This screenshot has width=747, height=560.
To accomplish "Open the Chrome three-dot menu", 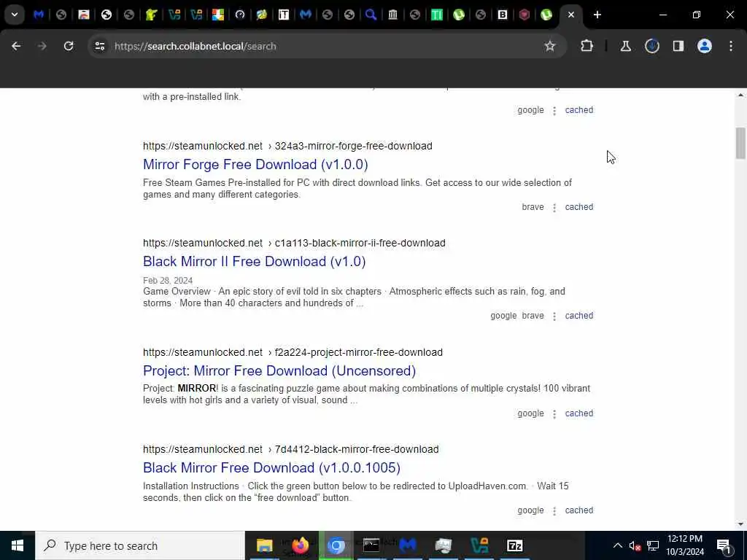I will pyautogui.click(x=731, y=46).
